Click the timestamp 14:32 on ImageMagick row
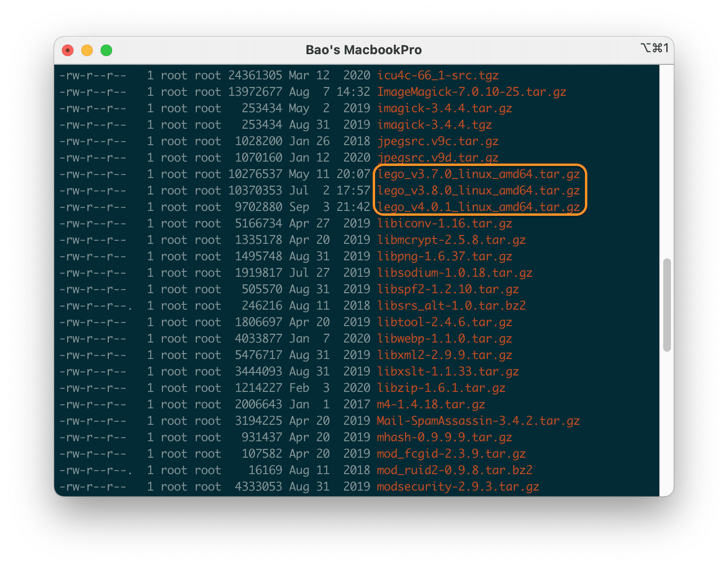Viewport: 728px width, 568px height. tap(353, 92)
